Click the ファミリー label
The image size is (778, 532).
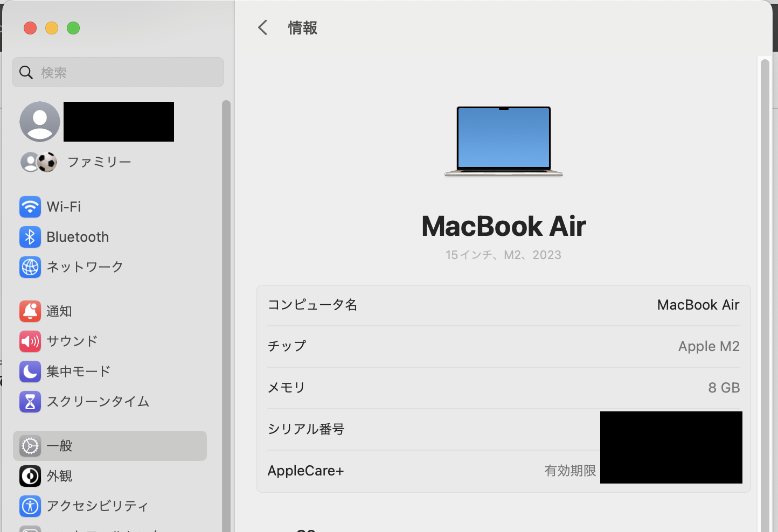pyautogui.click(x=100, y=162)
